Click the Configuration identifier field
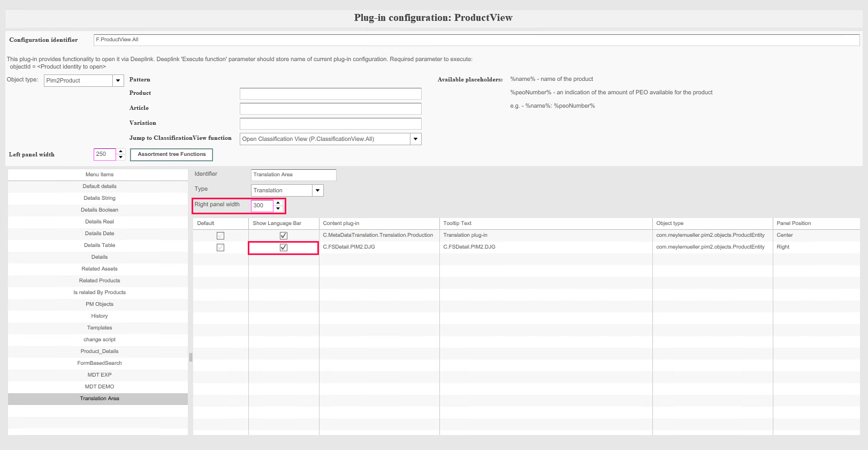The image size is (868, 450). pyautogui.click(x=476, y=40)
